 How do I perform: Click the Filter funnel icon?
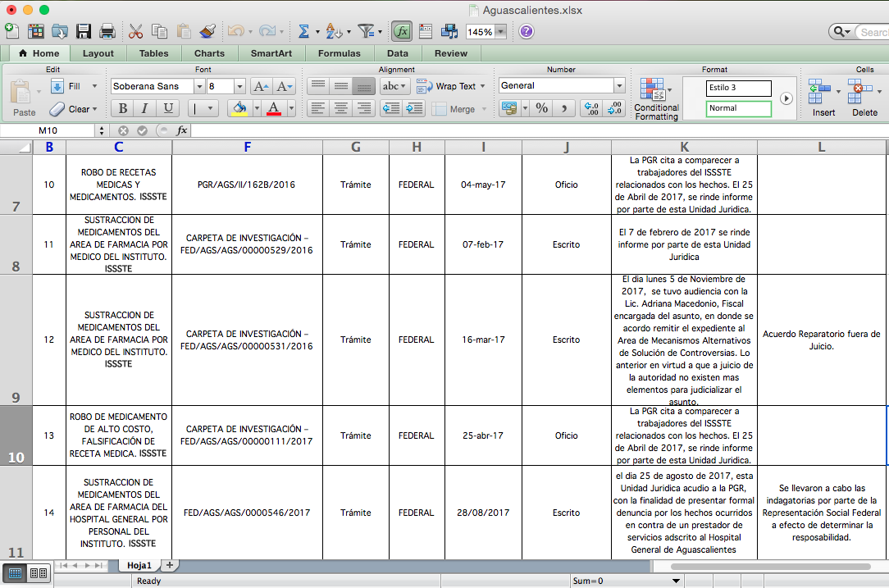367,31
